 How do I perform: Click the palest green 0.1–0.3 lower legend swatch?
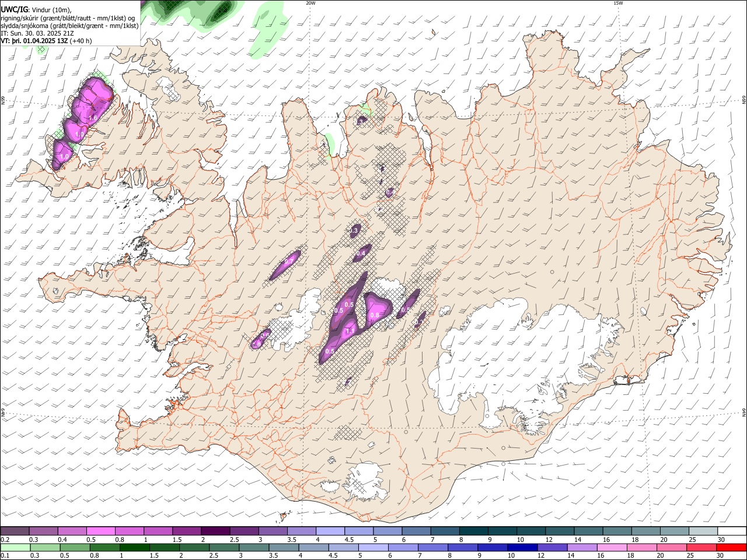tap(15, 547)
